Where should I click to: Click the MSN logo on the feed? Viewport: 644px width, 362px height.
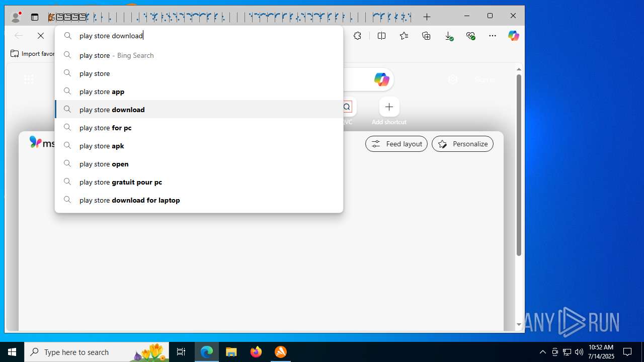[42, 143]
